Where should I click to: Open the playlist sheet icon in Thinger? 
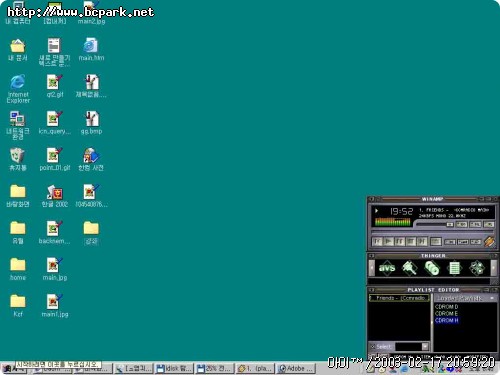pos(455,268)
